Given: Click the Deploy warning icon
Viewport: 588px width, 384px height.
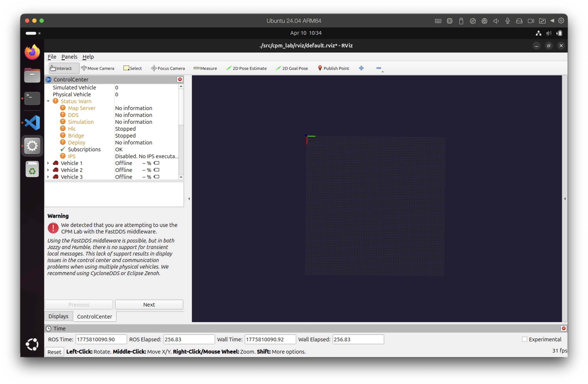Looking at the screenshot, I should pos(63,142).
